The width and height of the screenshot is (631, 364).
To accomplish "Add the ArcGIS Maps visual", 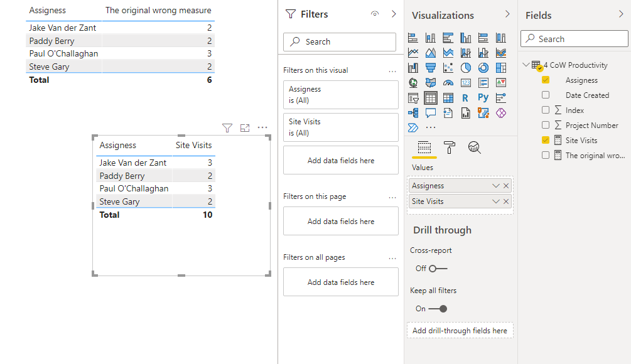I will 483,113.
